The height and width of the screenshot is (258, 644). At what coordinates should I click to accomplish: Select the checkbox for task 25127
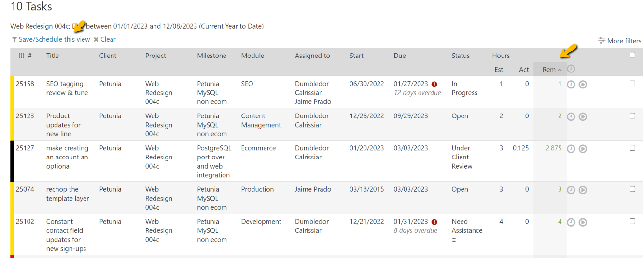point(632,148)
